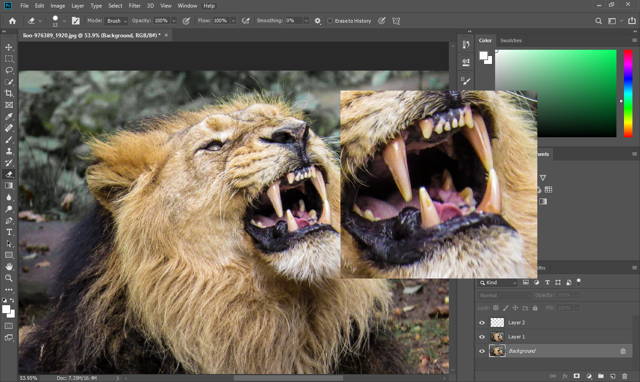Click the create new group folder icon
Viewport: 640px width, 382px height.
[x=601, y=376]
